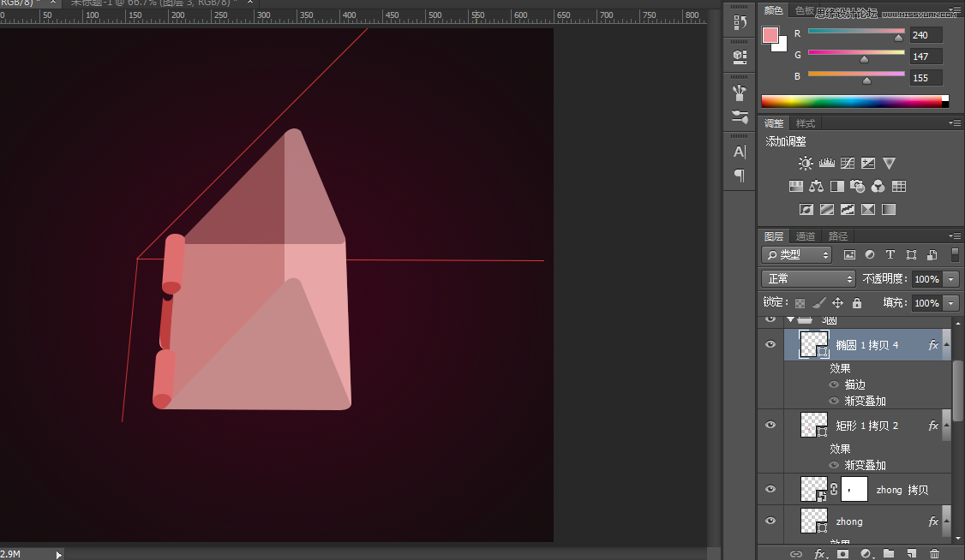Screen dimensions: 965x560
Task: Create new fill or adjustment layer
Action: pyautogui.click(x=866, y=554)
